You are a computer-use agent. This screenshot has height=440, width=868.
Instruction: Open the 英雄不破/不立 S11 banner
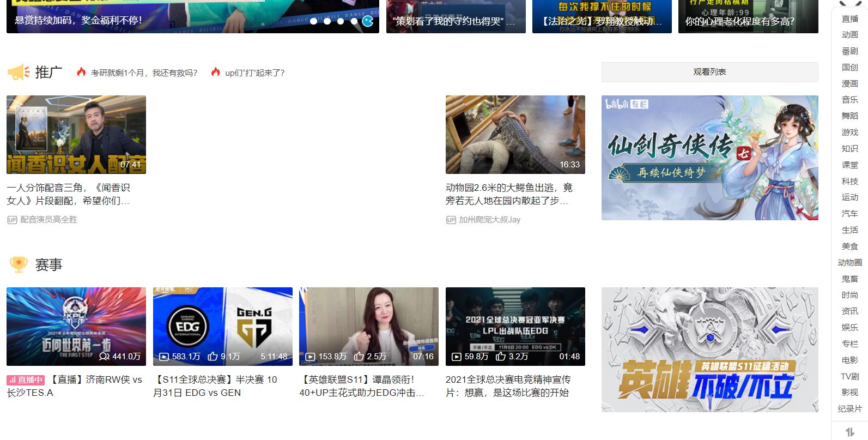click(710, 349)
